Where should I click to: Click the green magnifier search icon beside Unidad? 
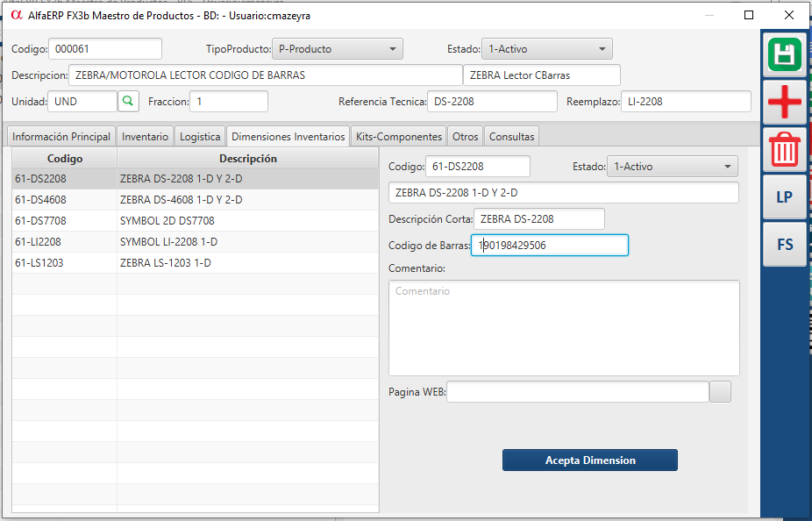[128, 102]
